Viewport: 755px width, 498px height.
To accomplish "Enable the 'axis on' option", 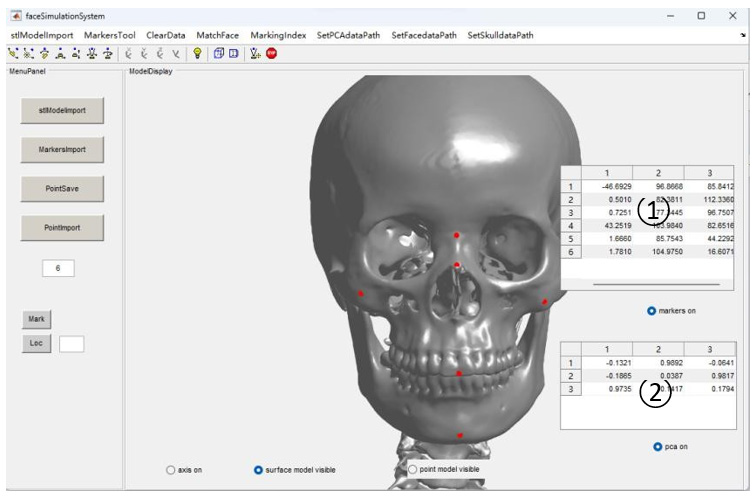I will pyautogui.click(x=170, y=469).
